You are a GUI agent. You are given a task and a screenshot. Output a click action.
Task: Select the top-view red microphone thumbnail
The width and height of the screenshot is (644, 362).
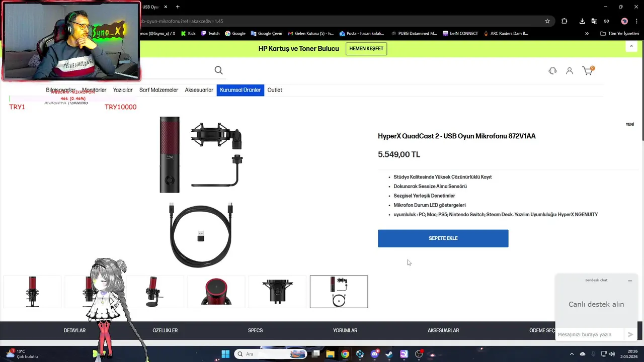[216, 292]
